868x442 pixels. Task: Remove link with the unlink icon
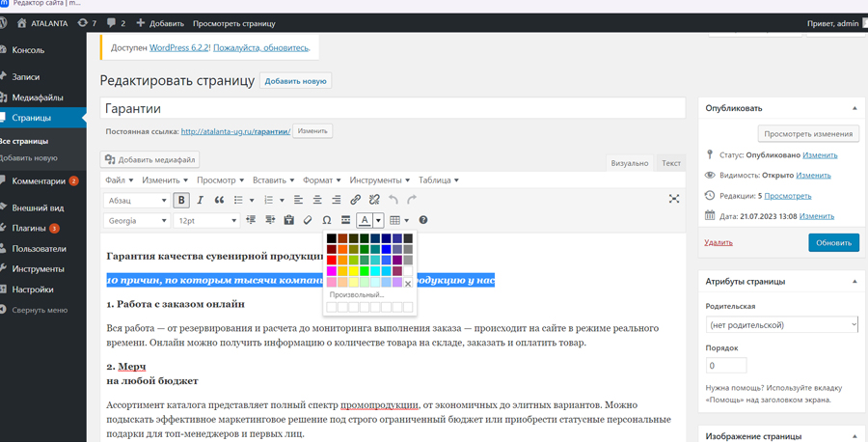374,200
